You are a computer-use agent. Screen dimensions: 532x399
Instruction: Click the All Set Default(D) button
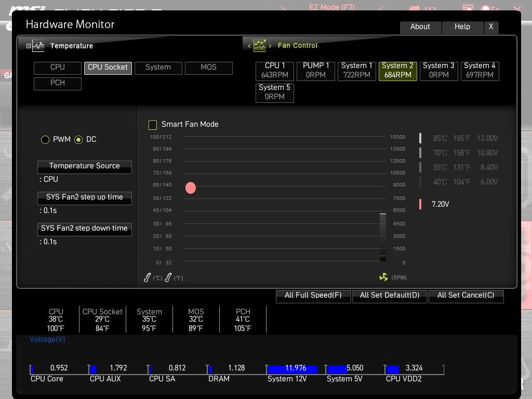coord(390,296)
